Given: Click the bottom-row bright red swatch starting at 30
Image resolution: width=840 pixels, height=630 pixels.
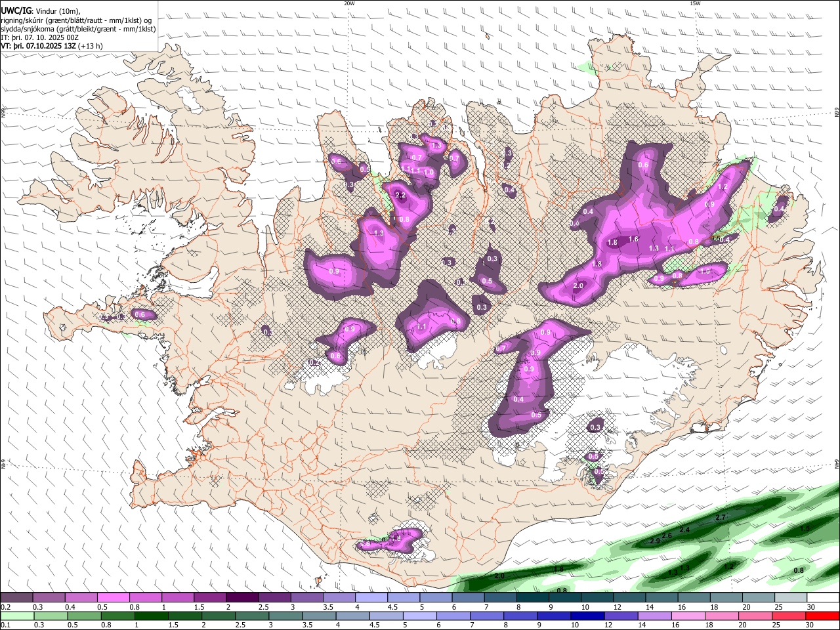Looking at the screenshot, I should [822, 616].
